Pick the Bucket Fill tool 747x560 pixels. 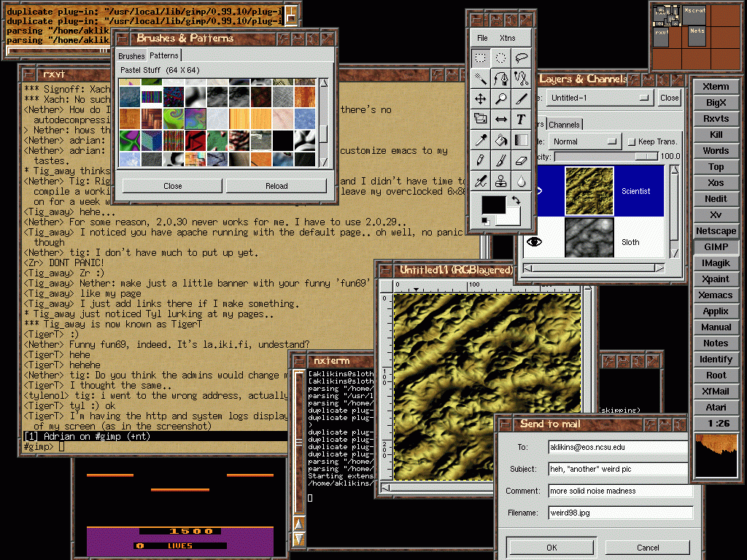[501, 139]
